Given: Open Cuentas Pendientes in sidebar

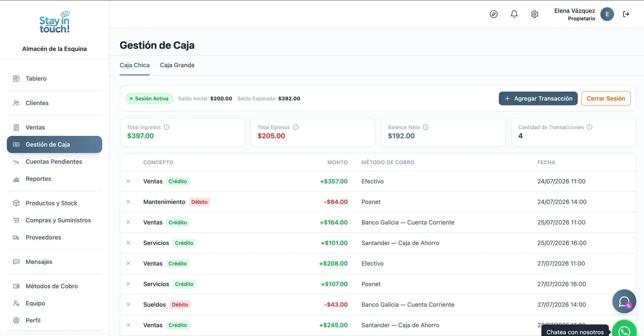Looking at the screenshot, I should click(54, 162).
